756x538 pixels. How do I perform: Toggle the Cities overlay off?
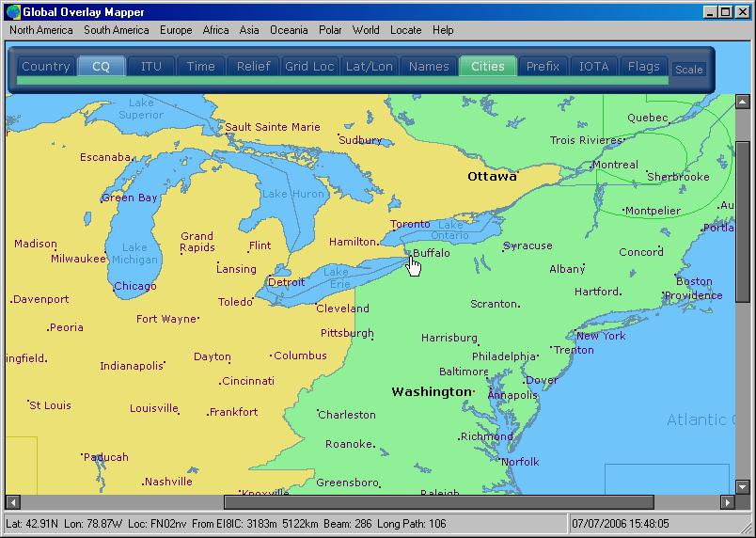pos(488,67)
